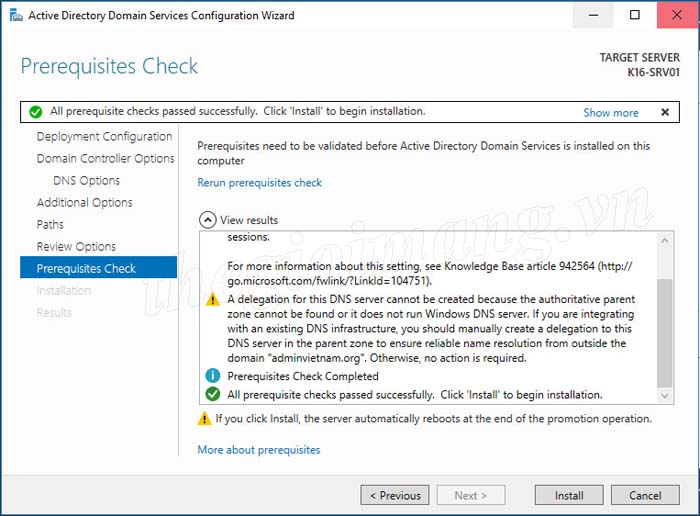Go to Domain Controller Options page
The width and height of the screenshot is (700, 516).
click(105, 159)
